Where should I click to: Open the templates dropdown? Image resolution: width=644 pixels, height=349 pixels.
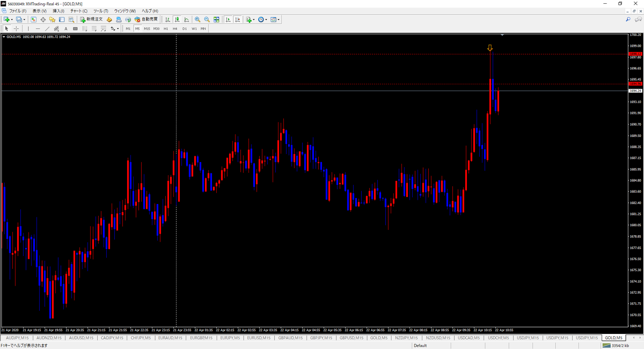click(x=275, y=19)
